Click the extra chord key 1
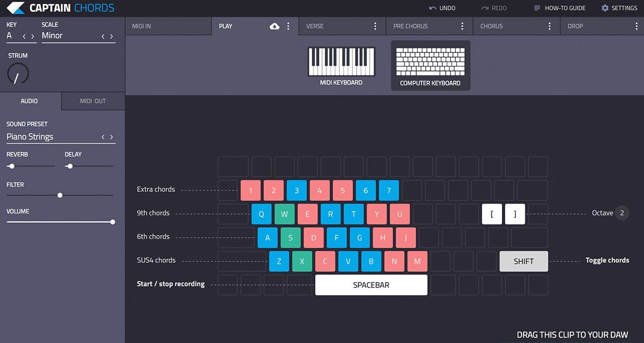 click(x=251, y=190)
